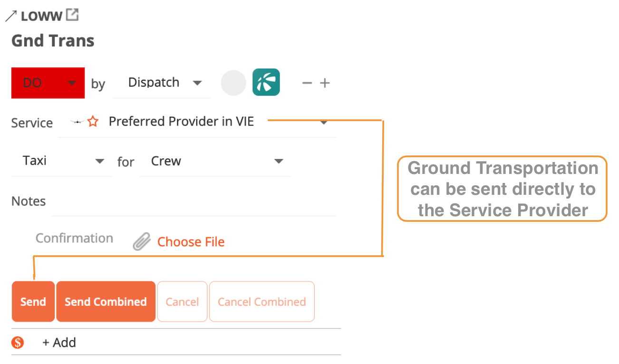This screenshot has height=364, width=619.
Task: Change the Crew passenger selection dropdown
Action: coord(215,161)
